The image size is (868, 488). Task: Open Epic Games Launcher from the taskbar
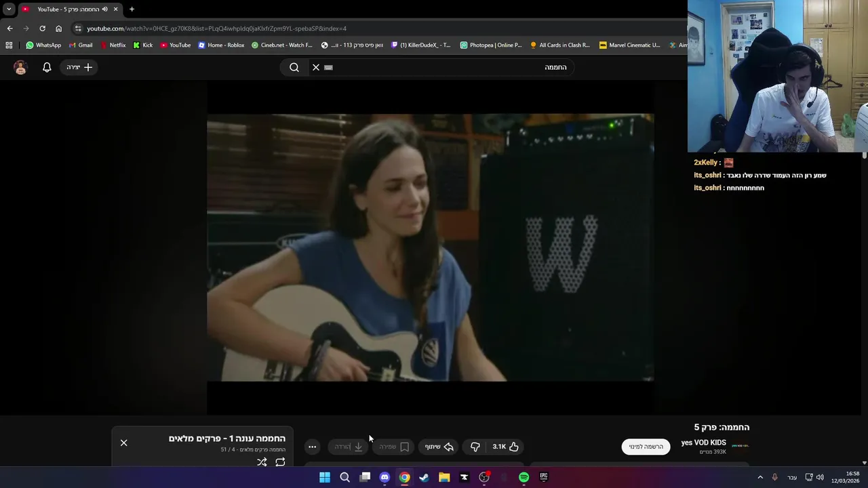pyautogui.click(x=544, y=477)
